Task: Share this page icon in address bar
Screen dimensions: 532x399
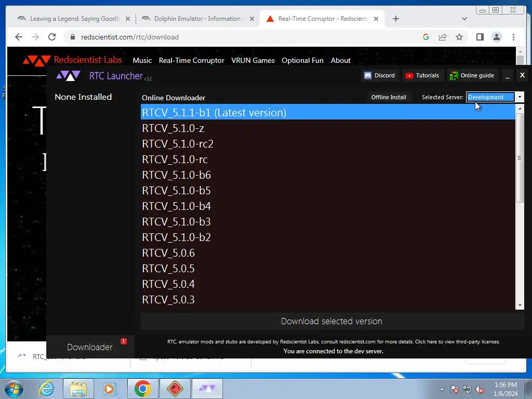Action: 443,37
